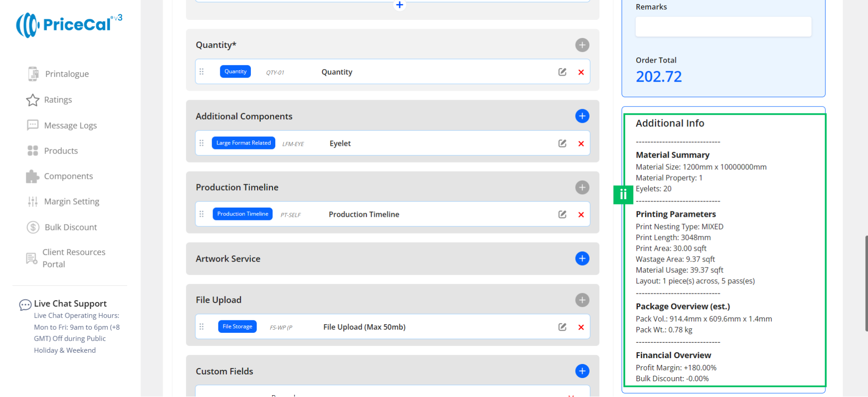Edit the Production Timeline component

[562, 215]
